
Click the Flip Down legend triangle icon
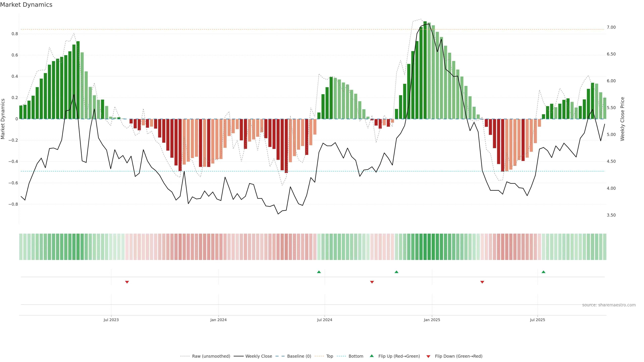click(428, 356)
